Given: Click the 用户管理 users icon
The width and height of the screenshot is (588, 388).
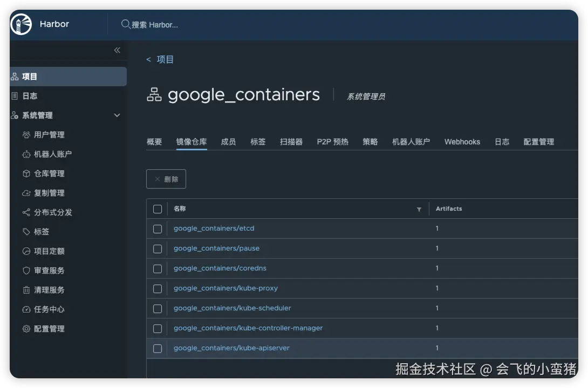Looking at the screenshot, I should point(26,135).
